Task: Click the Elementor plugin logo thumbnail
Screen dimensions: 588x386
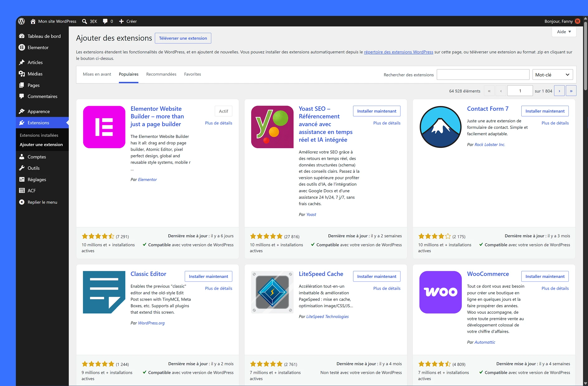Action: click(104, 127)
